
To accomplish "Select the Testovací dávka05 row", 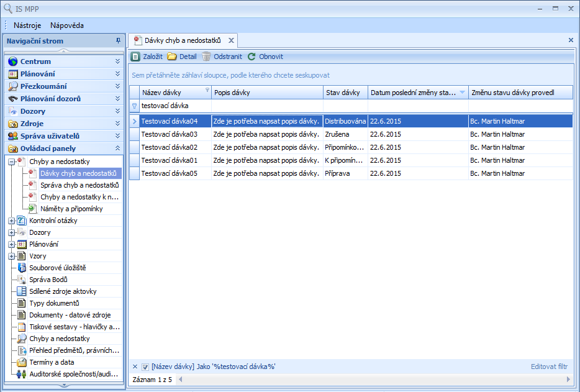I will [x=351, y=173].
